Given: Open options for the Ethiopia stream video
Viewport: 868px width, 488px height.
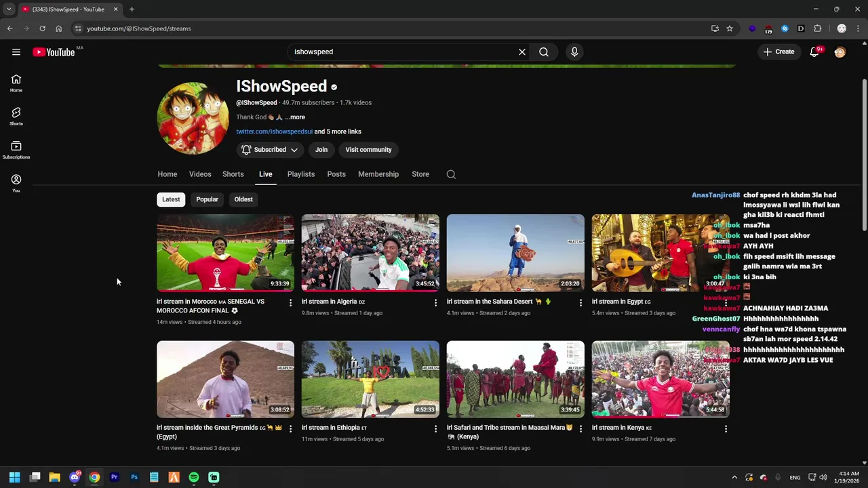Looking at the screenshot, I should (x=435, y=428).
